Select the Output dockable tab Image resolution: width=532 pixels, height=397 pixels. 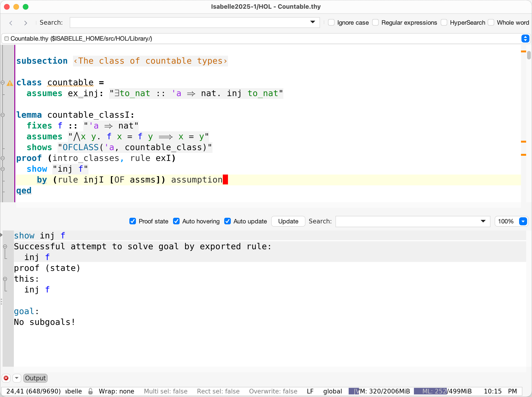[x=35, y=378]
